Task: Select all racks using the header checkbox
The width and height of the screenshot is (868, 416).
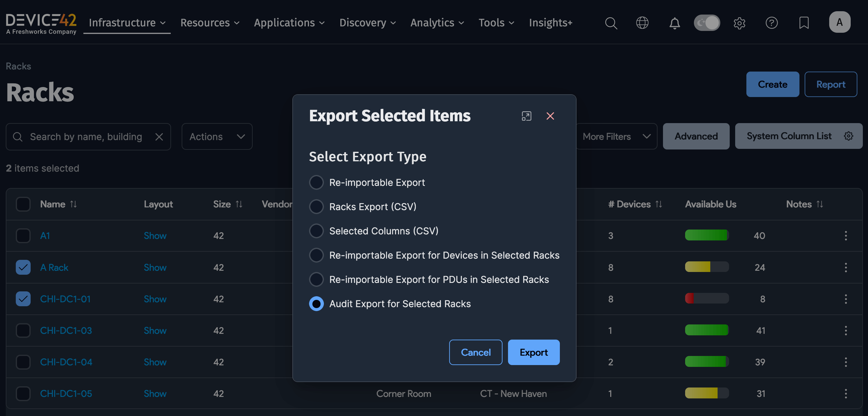Action: (x=22, y=204)
